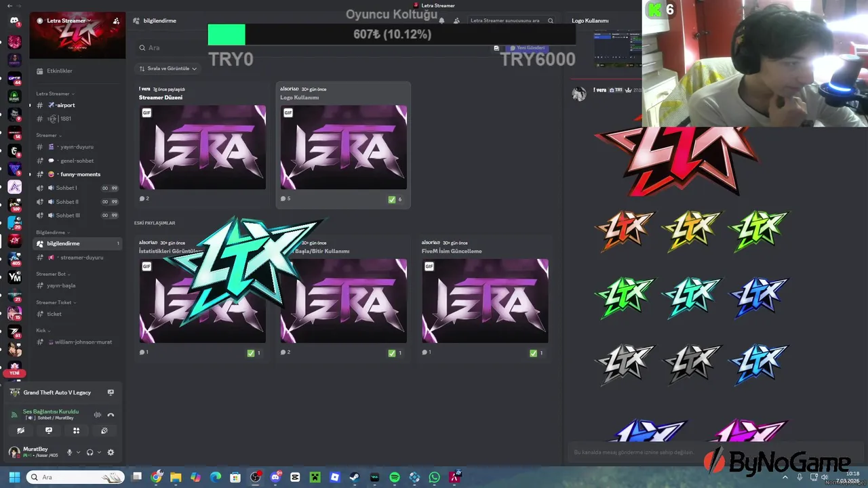Join Sohbet II voice channel
The height and width of the screenshot is (488, 868).
coord(77,202)
